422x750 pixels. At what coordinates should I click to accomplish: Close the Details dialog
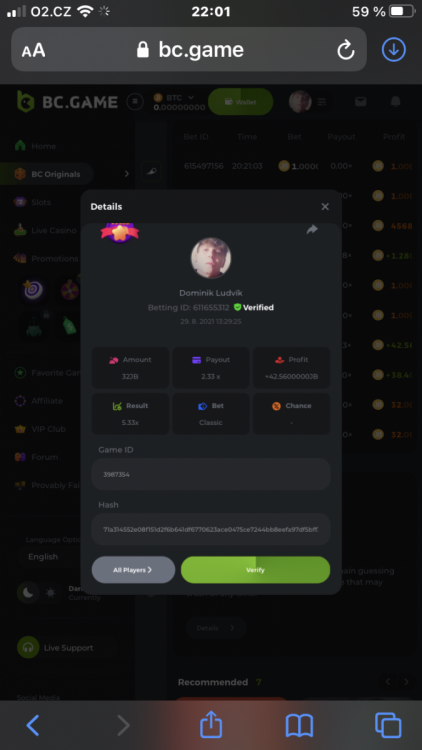(325, 207)
